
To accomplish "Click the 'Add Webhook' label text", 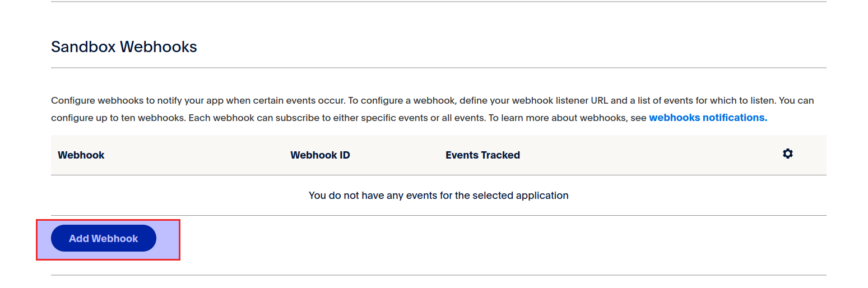I will click(103, 239).
